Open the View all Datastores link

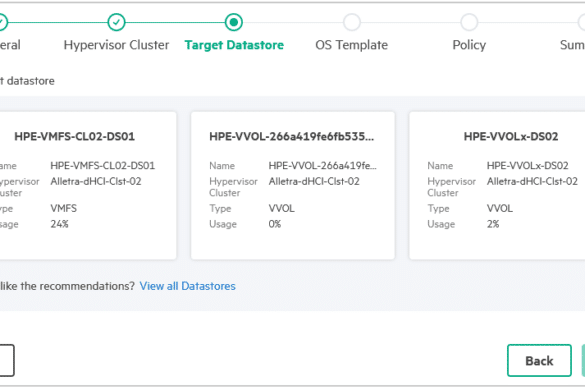[188, 286]
